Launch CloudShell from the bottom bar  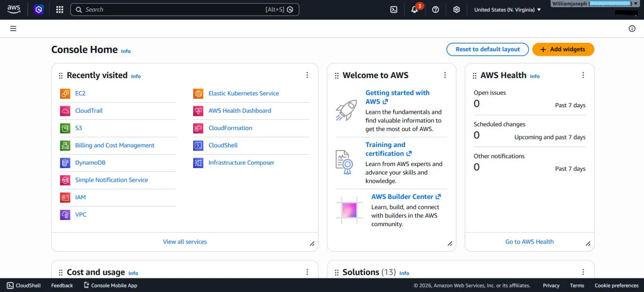(x=24, y=285)
